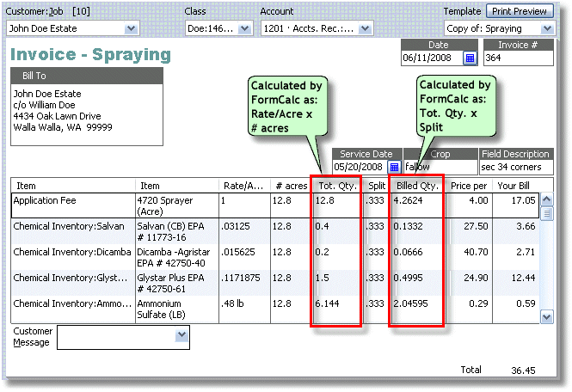572x392 pixels.
Task: Click the 4720 Sprayer (Acre) description cell
Action: coord(177,205)
